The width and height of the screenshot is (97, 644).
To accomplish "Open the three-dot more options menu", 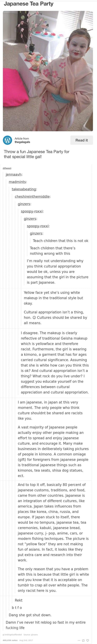I will tap(79, 640).
